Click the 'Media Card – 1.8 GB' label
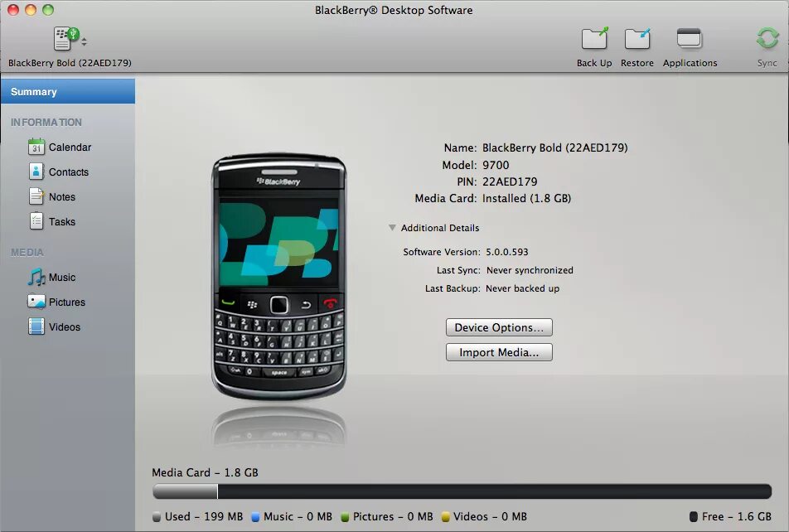 tap(205, 472)
